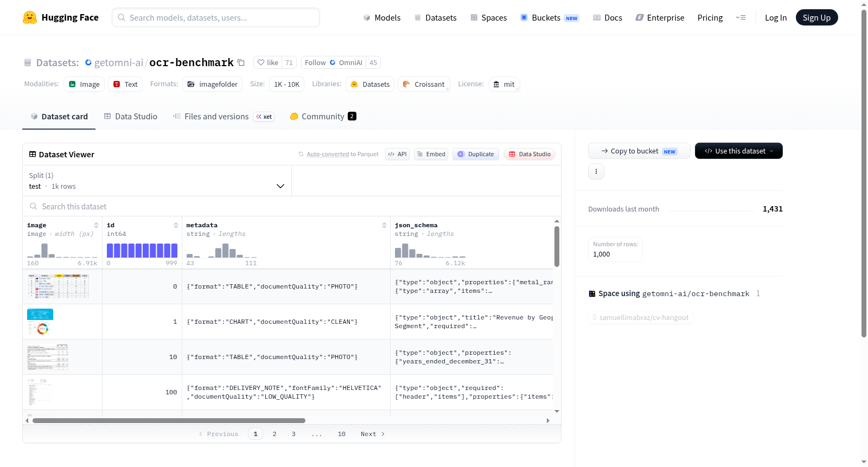This screenshot has width=868, height=467.
Task: Expand the Split selector dropdown
Action: tap(157, 181)
